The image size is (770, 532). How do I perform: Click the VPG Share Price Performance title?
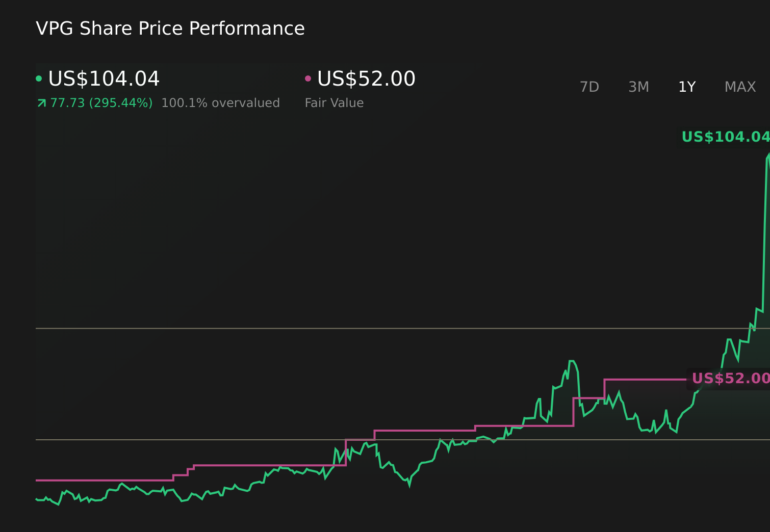tap(170, 29)
